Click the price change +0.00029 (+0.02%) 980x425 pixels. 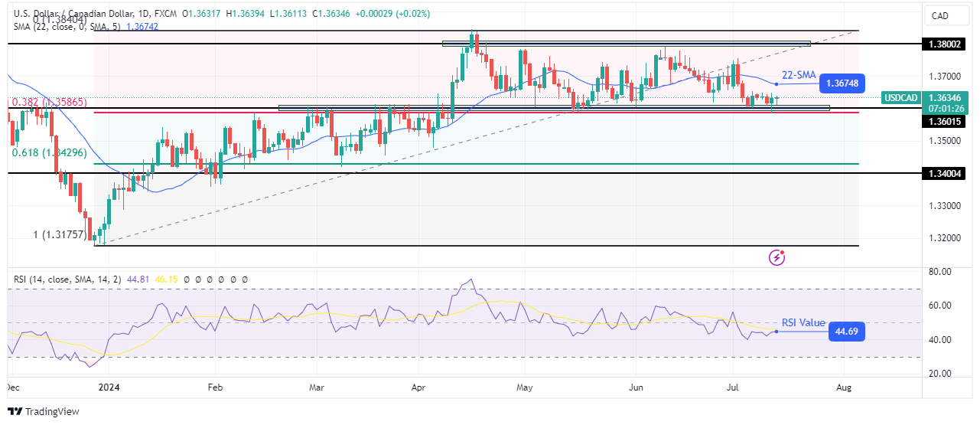pos(393,14)
